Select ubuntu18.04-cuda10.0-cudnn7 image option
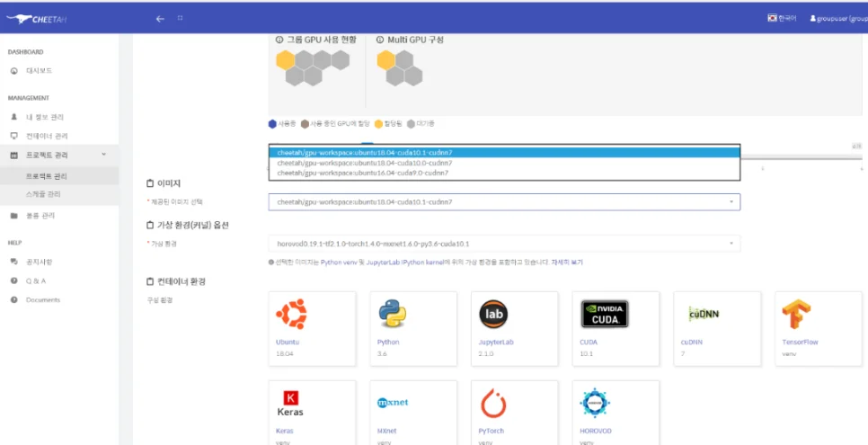 point(364,163)
